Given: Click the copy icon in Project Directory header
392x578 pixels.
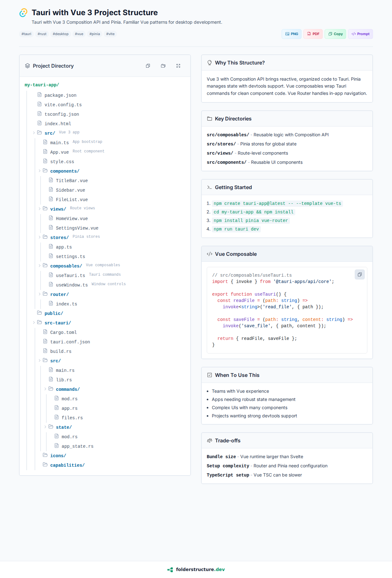Looking at the screenshot, I should [148, 66].
